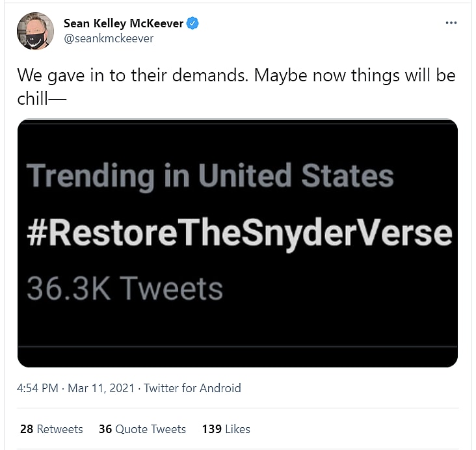Open Sean Kelley McKeever's profile avatar
Viewport: 476px width, 450px height.
click(x=35, y=31)
